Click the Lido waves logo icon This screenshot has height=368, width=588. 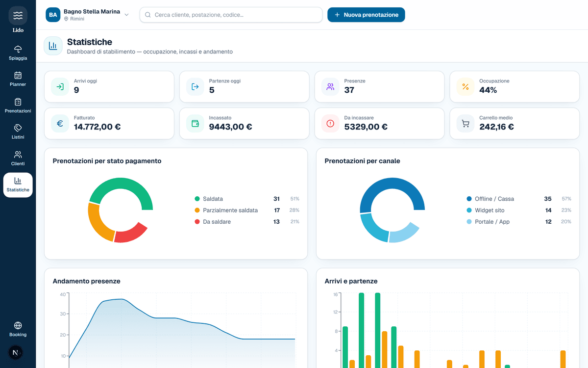pyautogui.click(x=18, y=16)
